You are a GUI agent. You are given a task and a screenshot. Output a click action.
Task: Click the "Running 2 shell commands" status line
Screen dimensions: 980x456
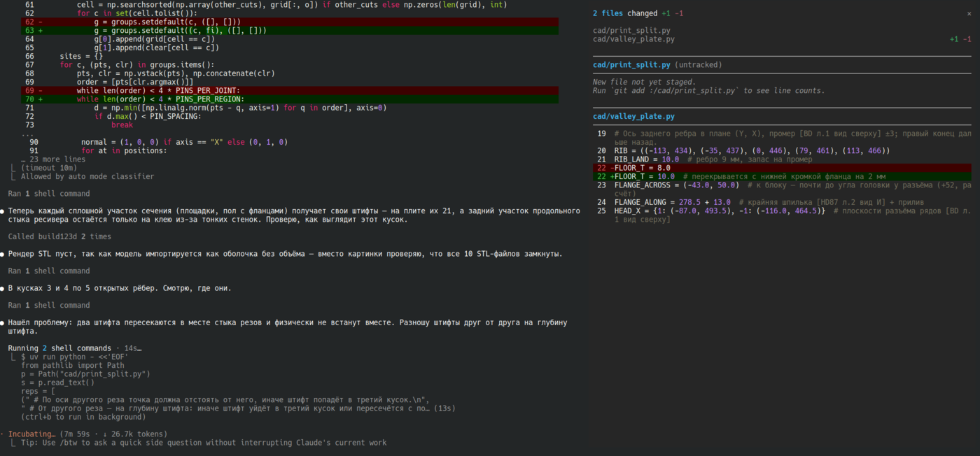tap(75, 348)
